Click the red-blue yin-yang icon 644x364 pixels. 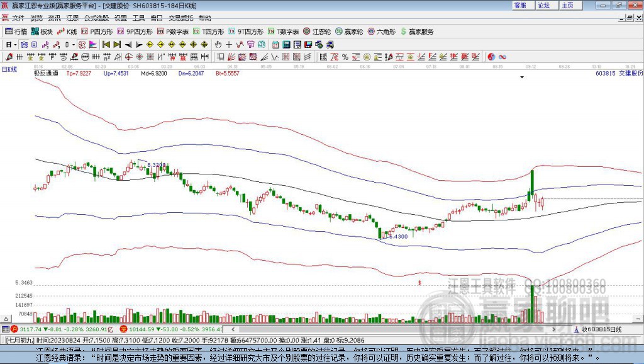click(491, 57)
